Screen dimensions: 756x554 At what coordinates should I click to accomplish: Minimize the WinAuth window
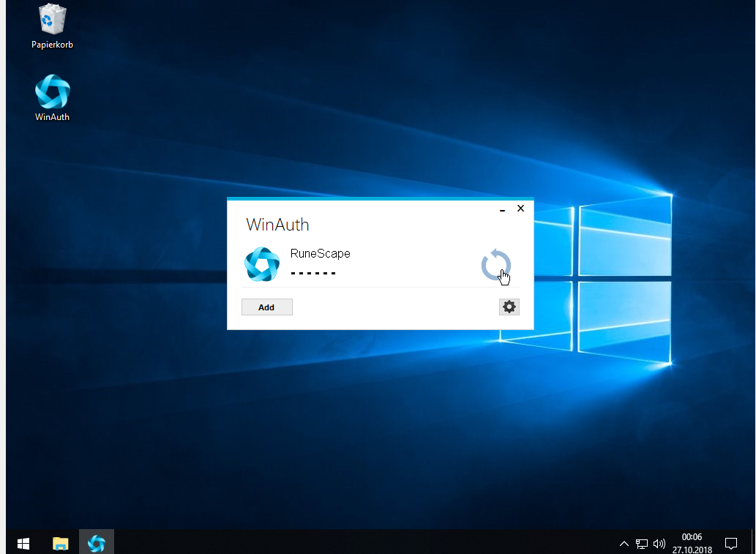point(502,209)
